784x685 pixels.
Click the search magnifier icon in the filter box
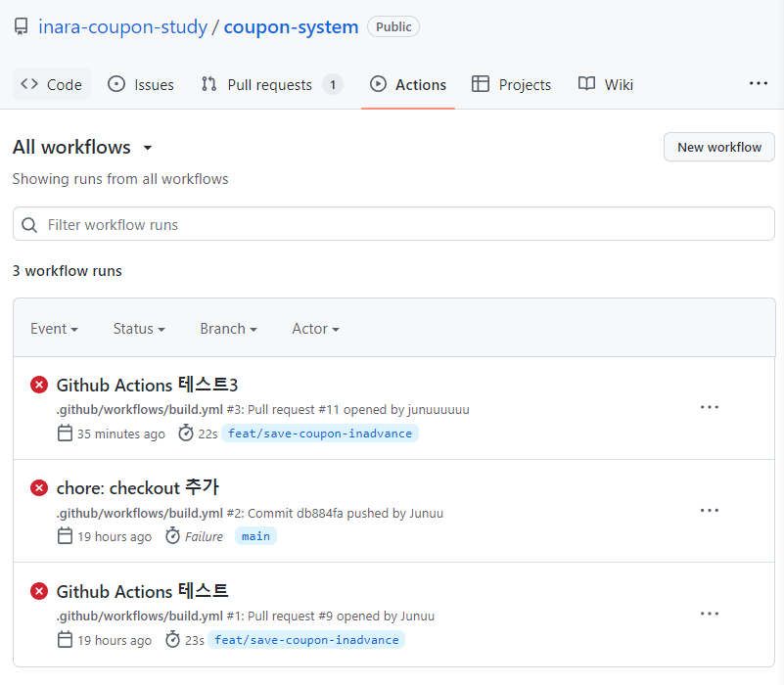pyautogui.click(x=29, y=225)
